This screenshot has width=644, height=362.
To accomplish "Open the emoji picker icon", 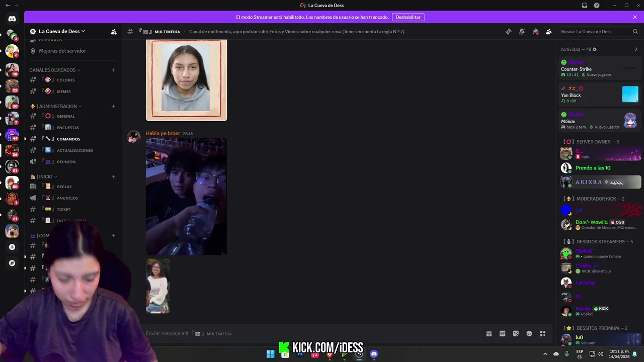I will pos(529,333).
